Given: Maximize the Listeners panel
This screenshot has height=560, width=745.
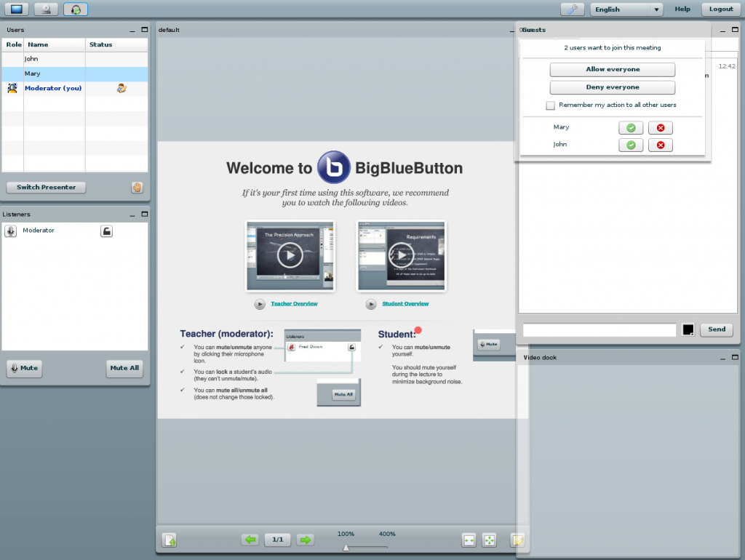Looking at the screenshot, I should point(145,215).
